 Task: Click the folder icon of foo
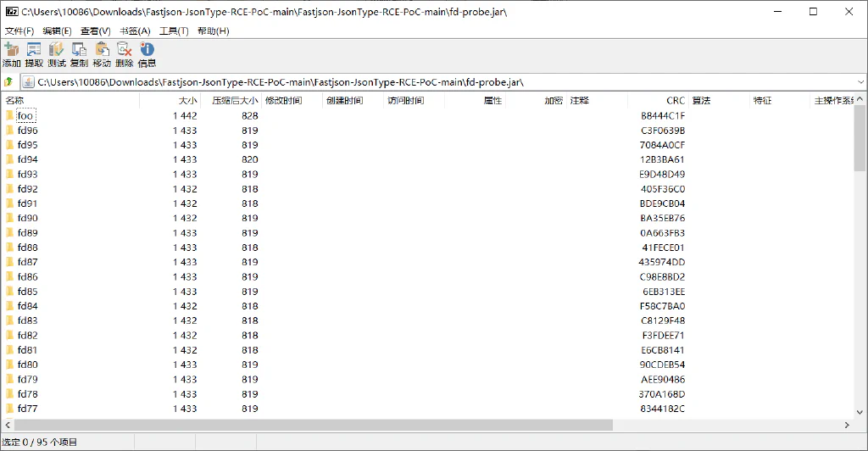(9, 115)
